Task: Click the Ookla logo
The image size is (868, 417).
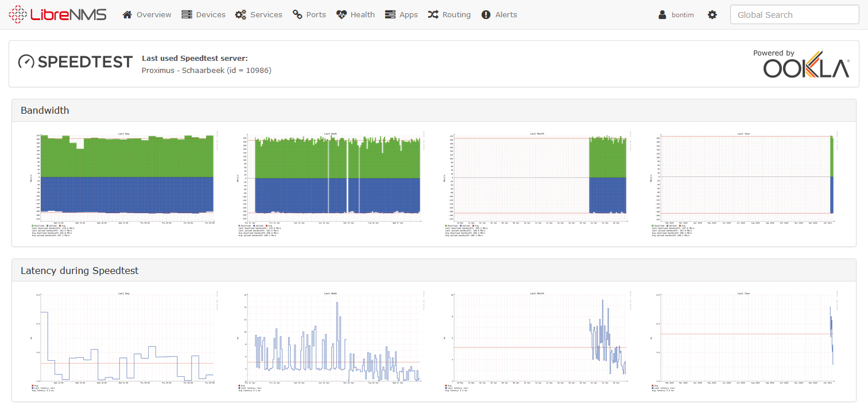Action: point(806,64)
